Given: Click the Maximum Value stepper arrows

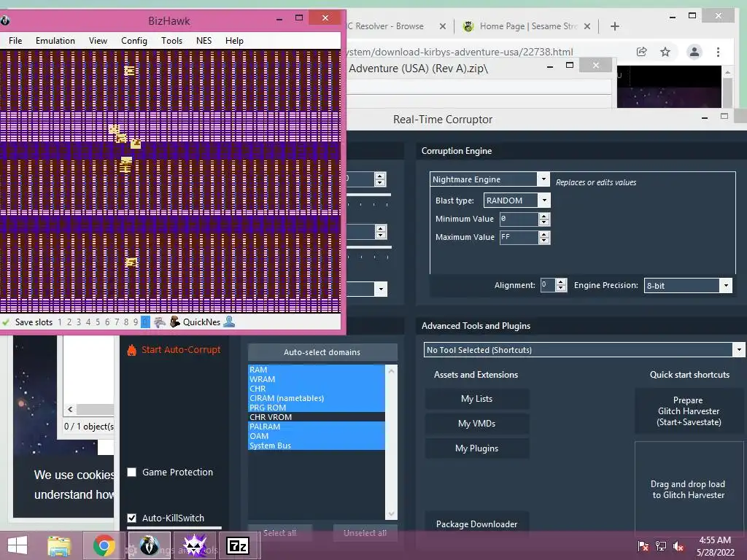Looking at the screenshot, I should [x=543, y=237].
